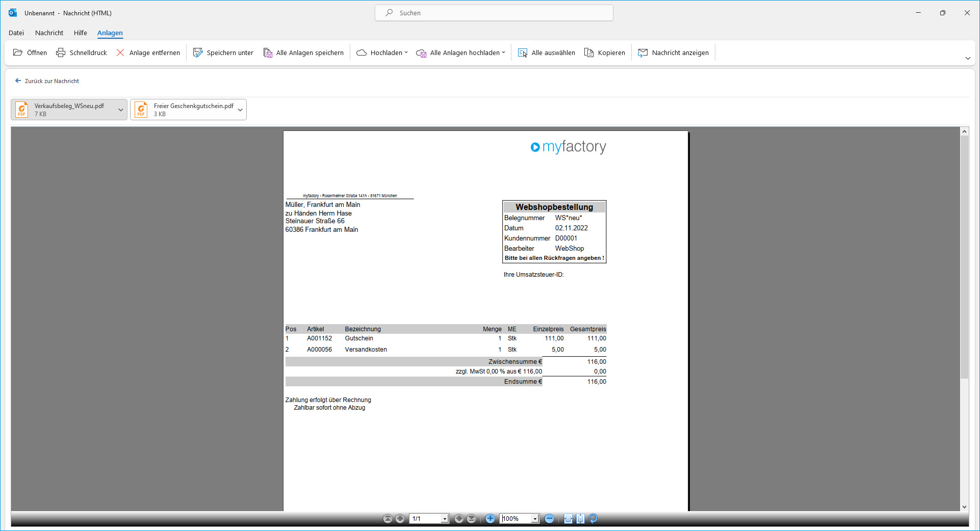Expand the ribbon options chevron
980x531 pixels.
pyautogui.click(x=968, y=58)
